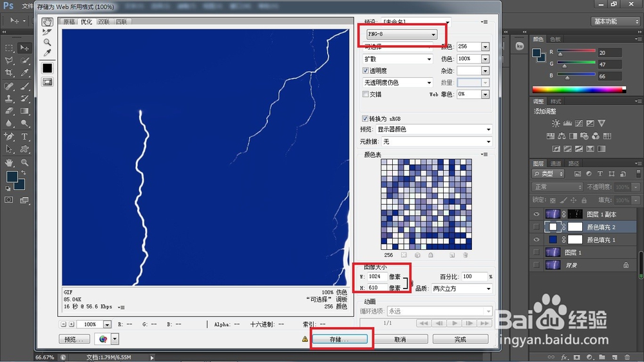Click the 取消 cancel button
644x362 pixels.
400,339
